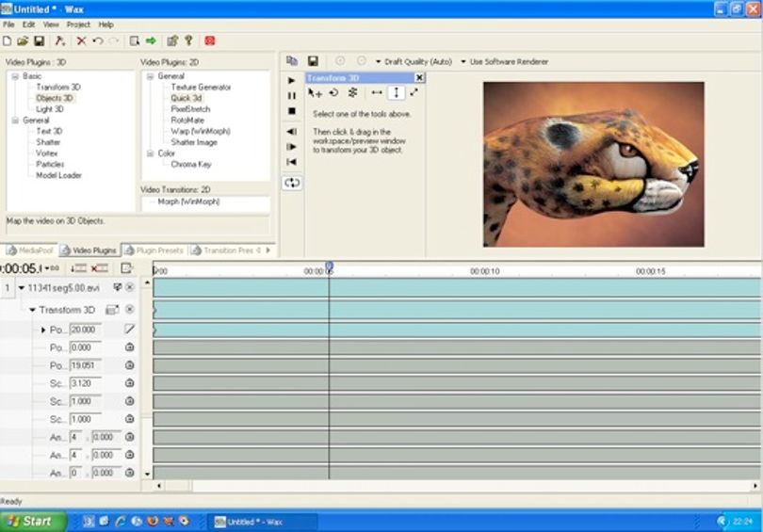Collapse the Basic tree node
Screen dimensions: 763x532
[x=15, y=76]
